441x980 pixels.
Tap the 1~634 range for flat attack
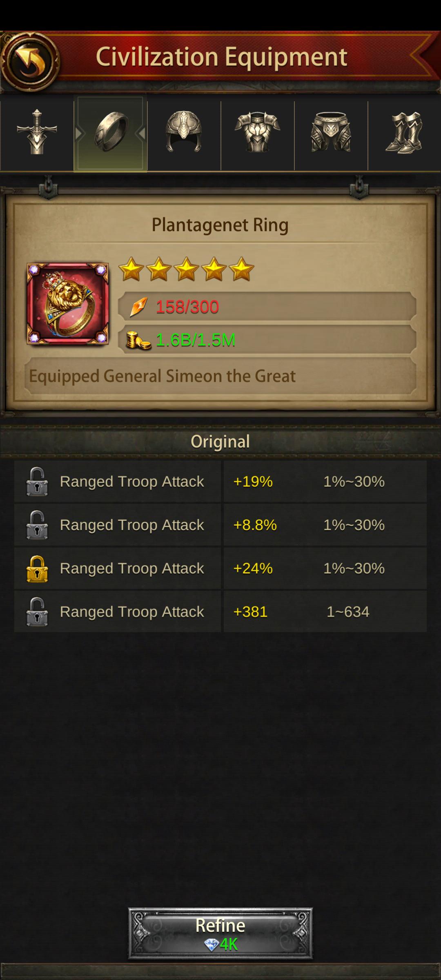[348, 612]
